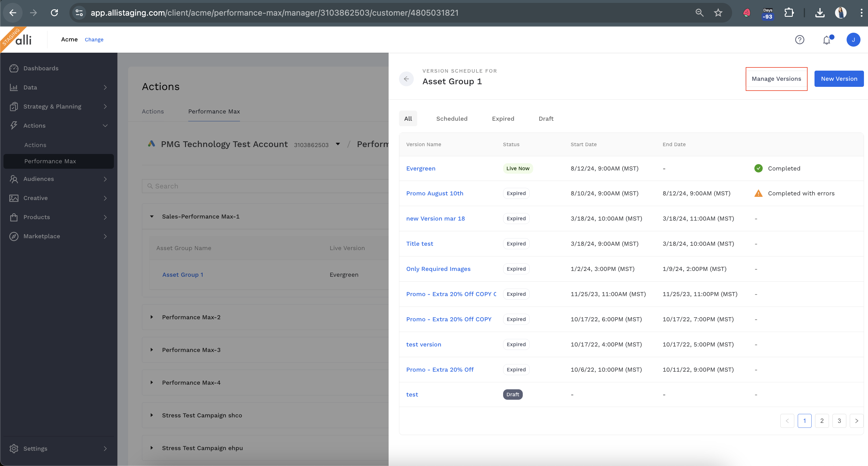Go to page 2 of versions
This screenshot has width=868, height=466.
click(x=821, y=421)
